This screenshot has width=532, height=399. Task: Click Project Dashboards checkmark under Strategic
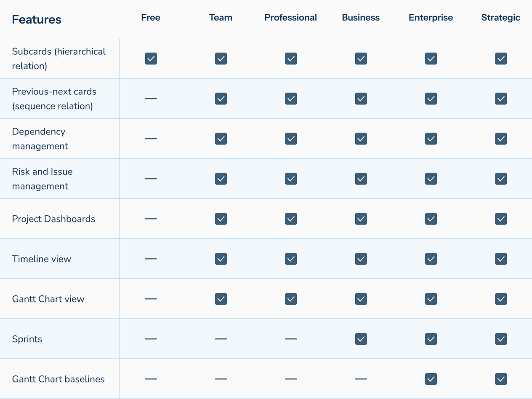click(x=501, y=219)
